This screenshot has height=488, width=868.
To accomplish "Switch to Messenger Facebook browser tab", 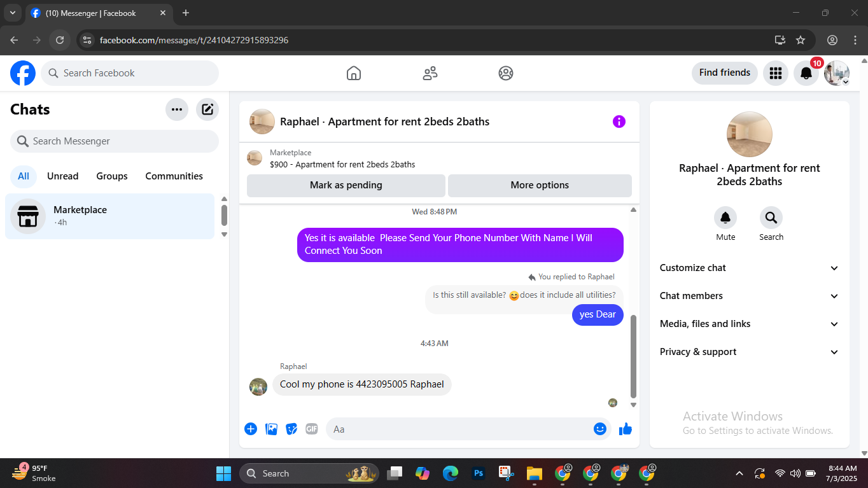I will (99, 13).
